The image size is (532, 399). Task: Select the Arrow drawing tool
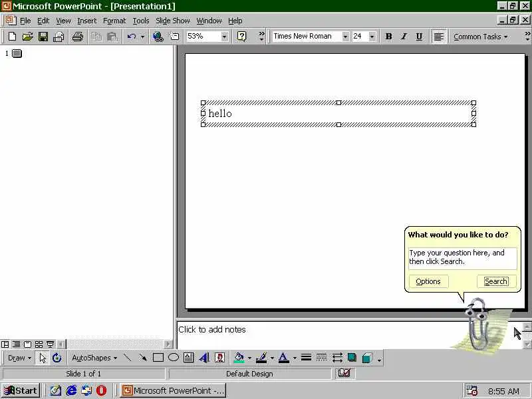point(143,358)
